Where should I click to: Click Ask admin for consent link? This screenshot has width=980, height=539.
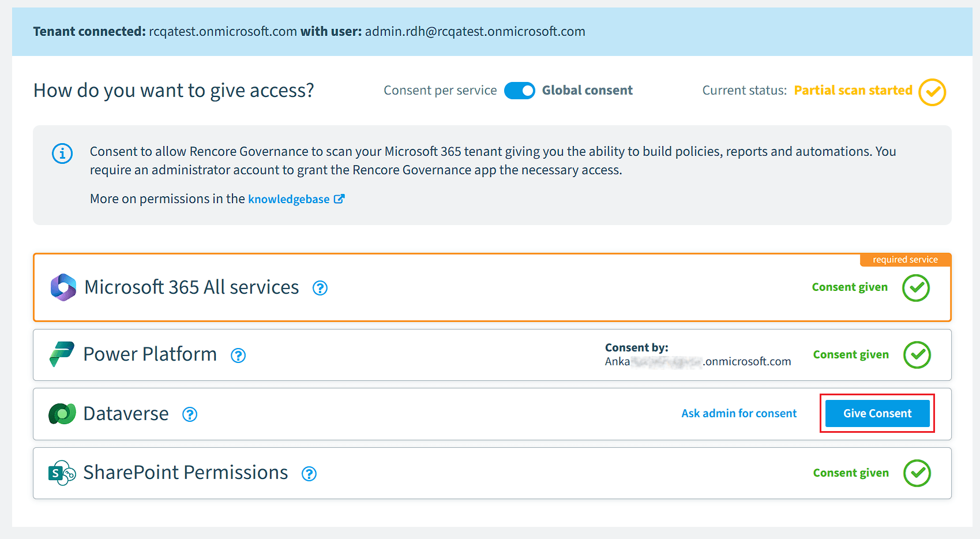(739, 413)
